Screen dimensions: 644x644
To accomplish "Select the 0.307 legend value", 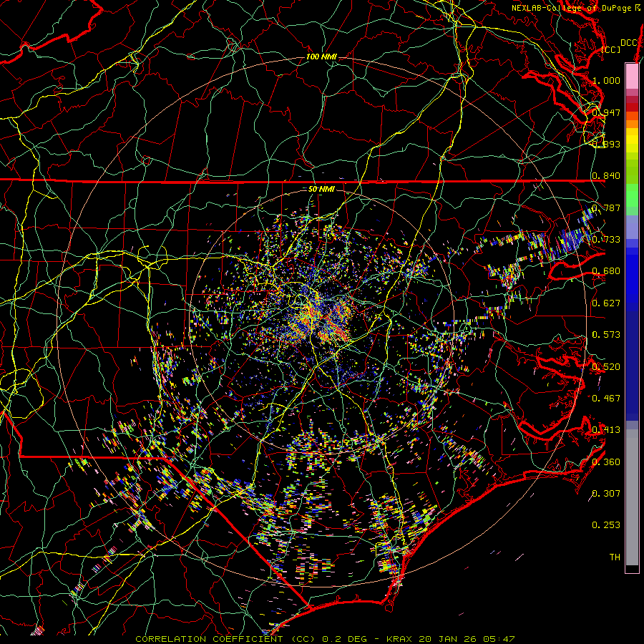I will click(x=606, y=493).
